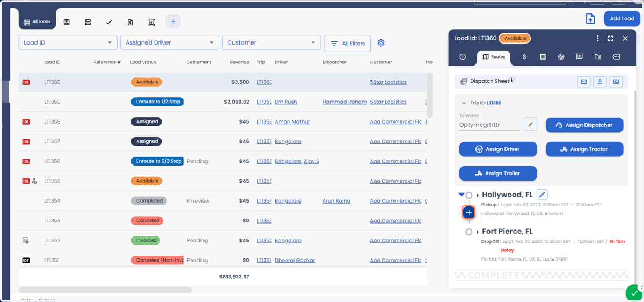The width and height of the screenshot is (644, 302).
Task: Edit the Hollywood, FL stop
Action: coord(542,195)
